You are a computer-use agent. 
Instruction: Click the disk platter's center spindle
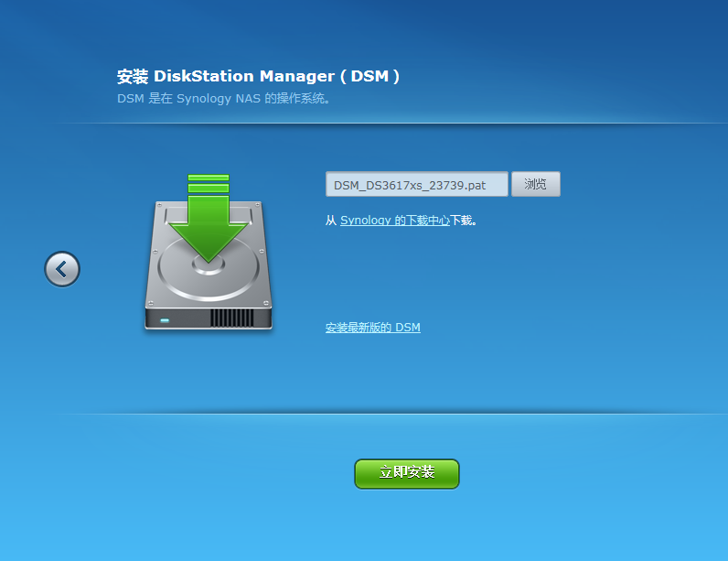click(209, 266)
